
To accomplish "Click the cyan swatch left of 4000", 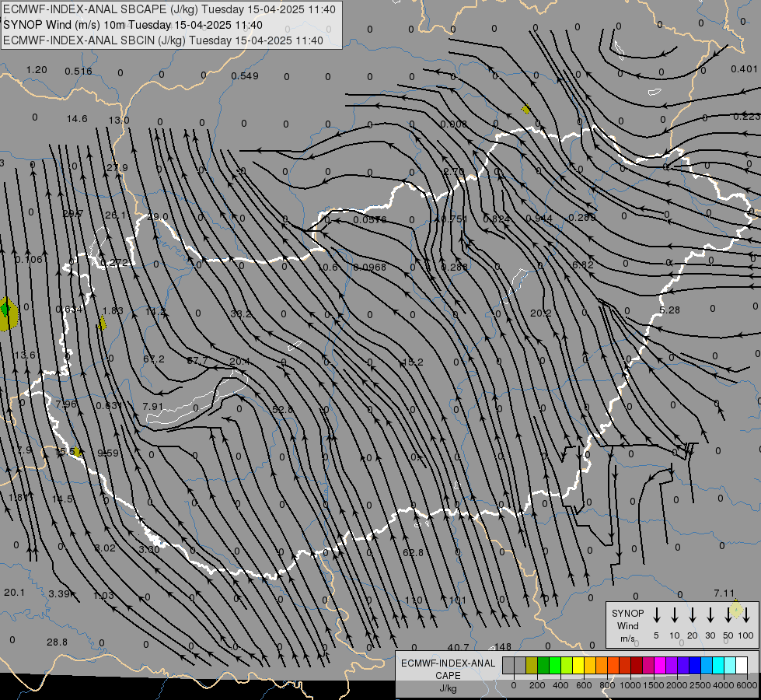I will click(717, 666).
